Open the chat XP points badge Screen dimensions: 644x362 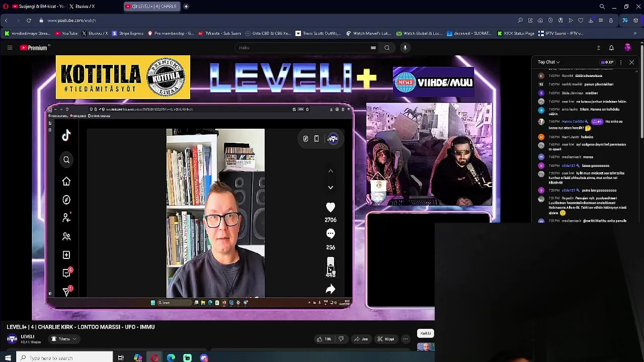coord(607,62)
